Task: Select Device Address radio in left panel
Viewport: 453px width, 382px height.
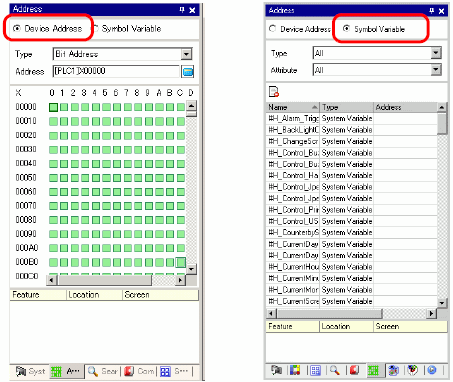Action: coord(17,29)
